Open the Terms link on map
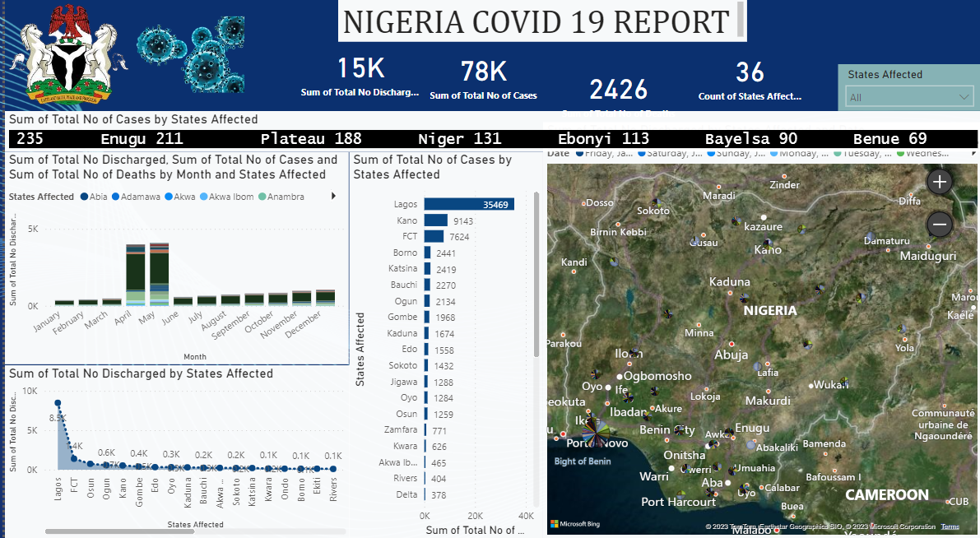980x538 pixels. [x=950, y=526]
